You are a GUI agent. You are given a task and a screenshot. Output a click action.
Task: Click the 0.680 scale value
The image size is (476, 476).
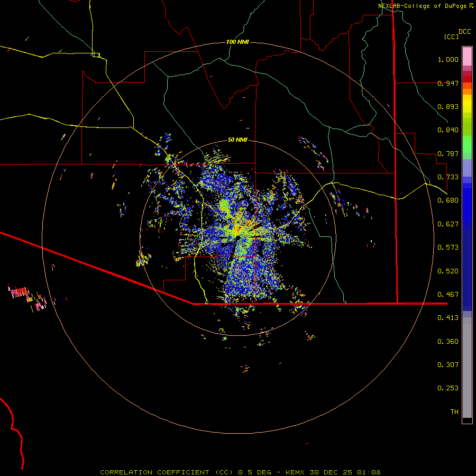point(448,200)
